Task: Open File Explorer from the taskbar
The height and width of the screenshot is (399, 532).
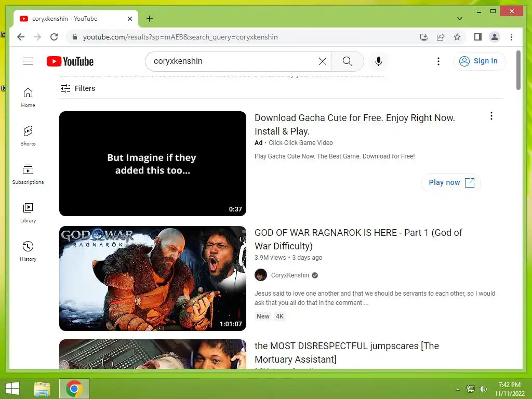Action: (x=42, y=389)
